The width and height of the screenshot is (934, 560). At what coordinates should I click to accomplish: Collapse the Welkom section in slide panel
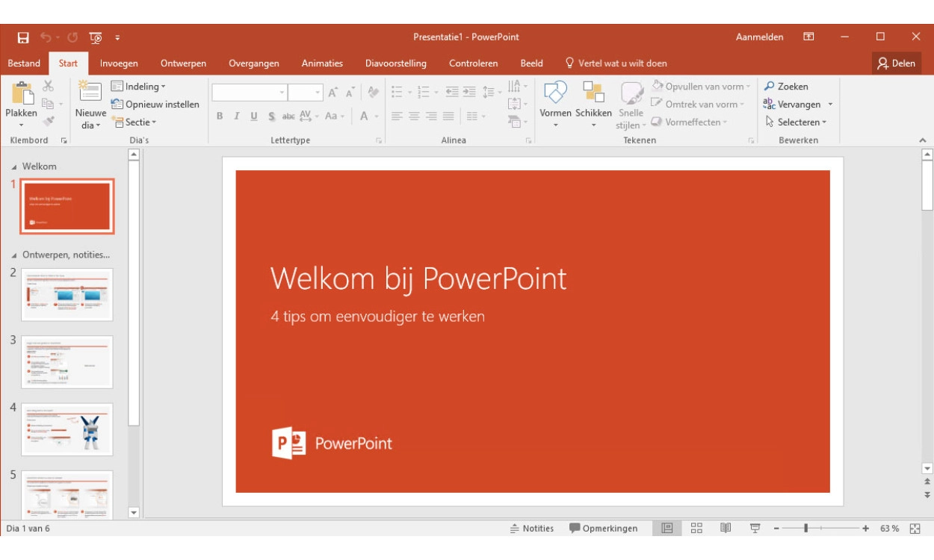[14, 167]
